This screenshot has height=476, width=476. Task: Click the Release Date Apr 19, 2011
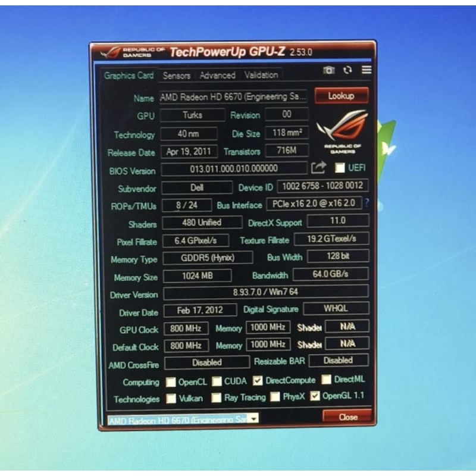(189, 152)
